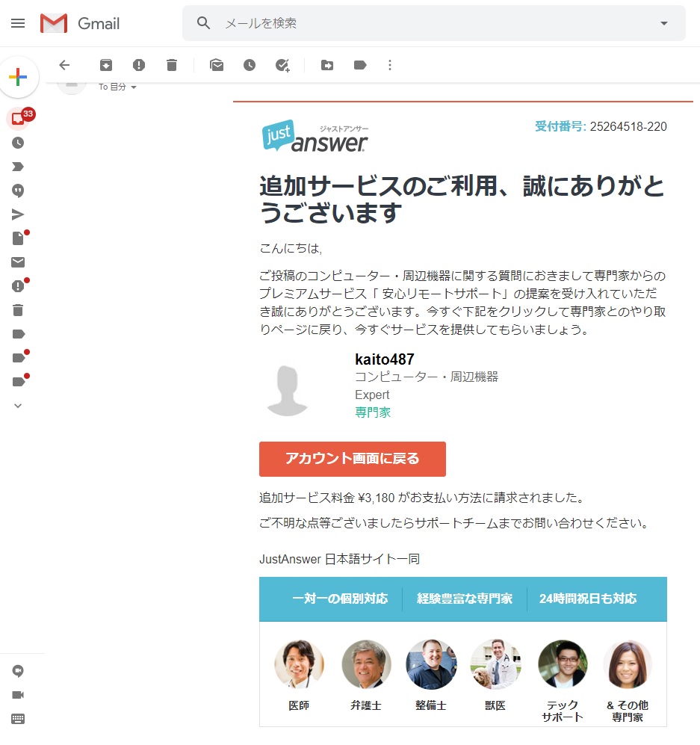Screen dimensions: 700x745
Task: Click the 弁護士 expert photo
Action: coord(366,664)
